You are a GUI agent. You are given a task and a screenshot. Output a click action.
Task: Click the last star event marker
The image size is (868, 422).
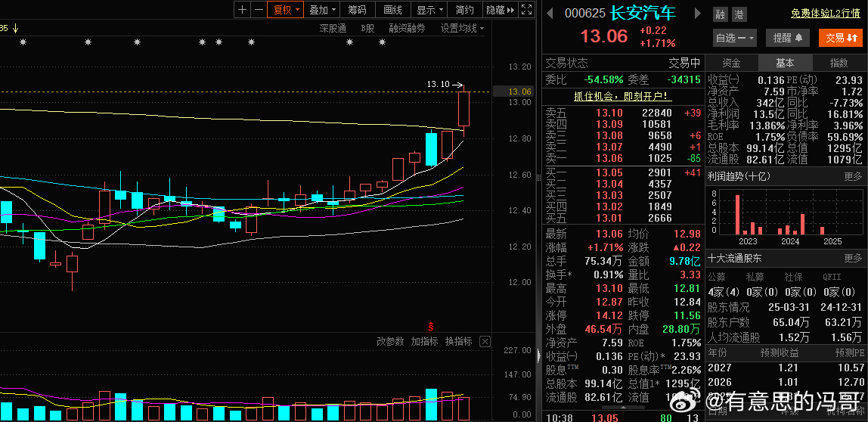(x=382, y=42)
